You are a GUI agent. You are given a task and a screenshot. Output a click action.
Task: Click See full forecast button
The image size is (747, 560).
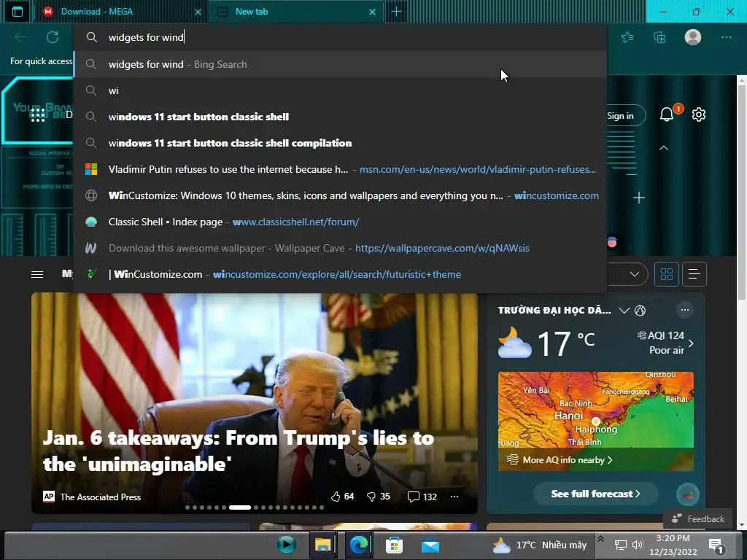pos(595,494)
